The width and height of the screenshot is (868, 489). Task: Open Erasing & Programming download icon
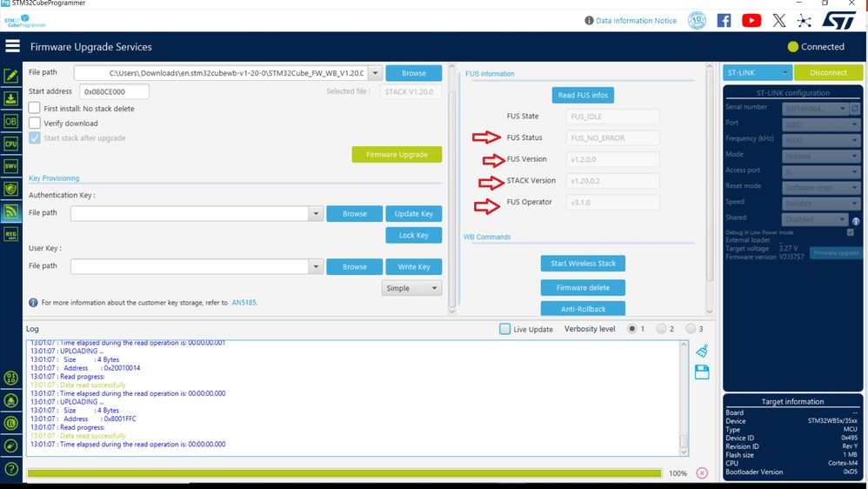pos(11,98)
